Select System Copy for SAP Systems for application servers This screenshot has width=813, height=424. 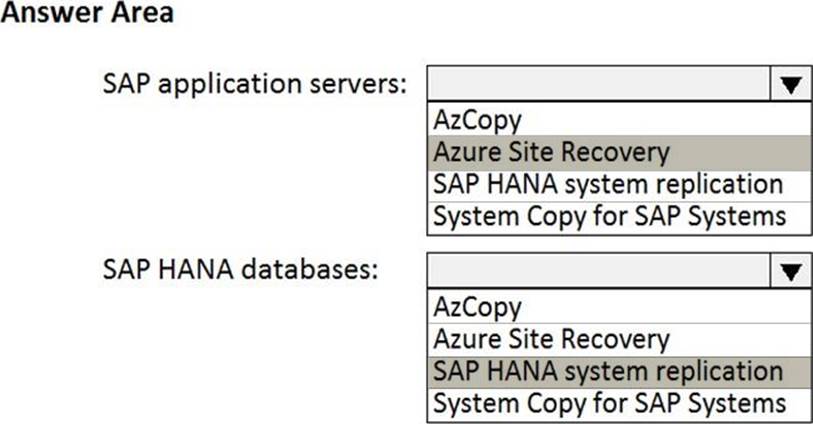[609, 215]
